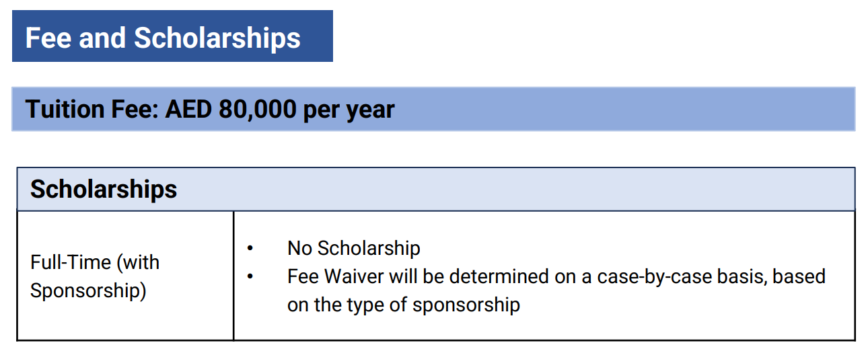Image resolution: width=868 pixels, height=347 pixels.
Task: Click the word 'sponsorship' ending the second bullet
Action: (467, 305)
